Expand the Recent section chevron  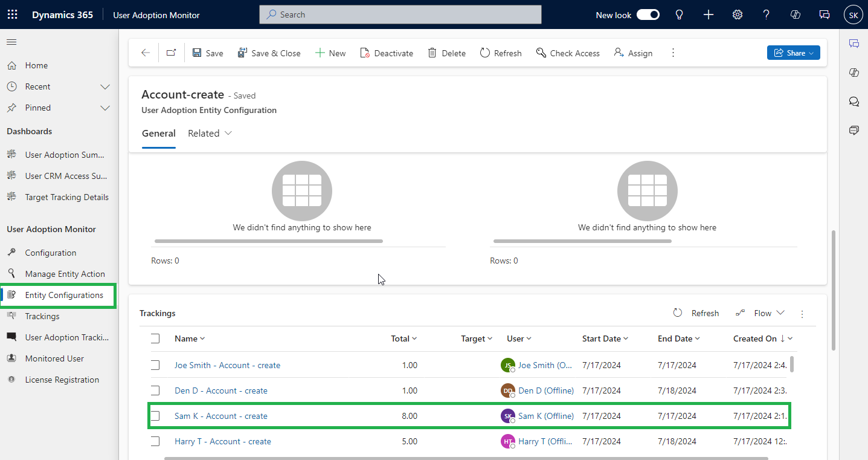(x=105, y=86)
